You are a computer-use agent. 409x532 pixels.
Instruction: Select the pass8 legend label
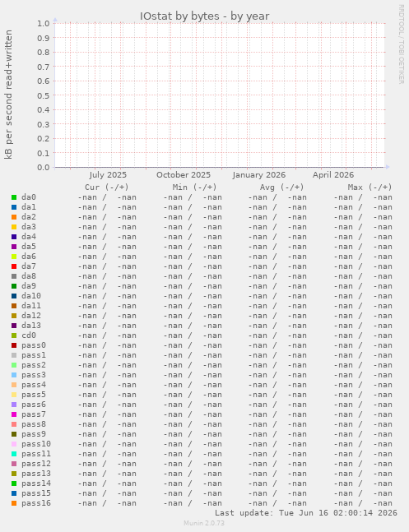pos(34,424)
